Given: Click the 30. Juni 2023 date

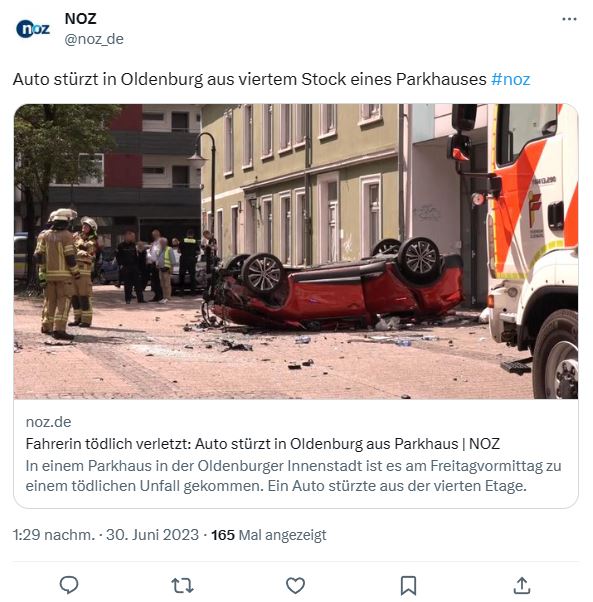Looking at the screenshot, I should [x=152, y=535].
